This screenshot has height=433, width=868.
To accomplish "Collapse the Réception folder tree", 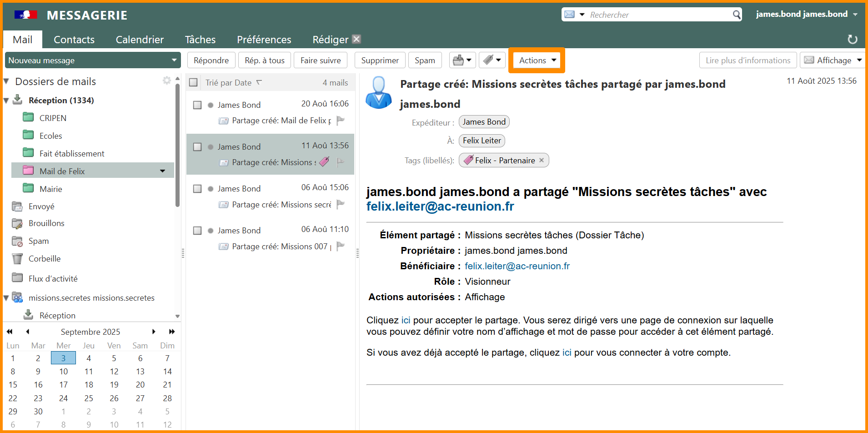I will click(6, 101).
